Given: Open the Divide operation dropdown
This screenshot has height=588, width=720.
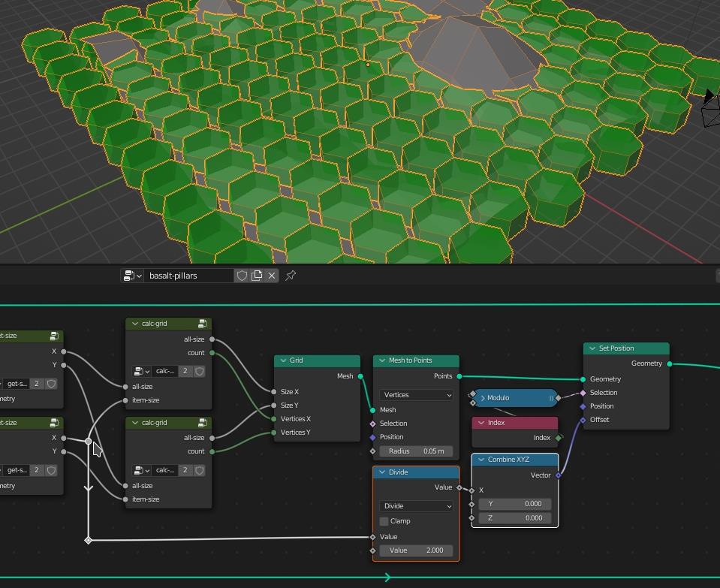Looking at the screenshot, I should tap(416, 506).
